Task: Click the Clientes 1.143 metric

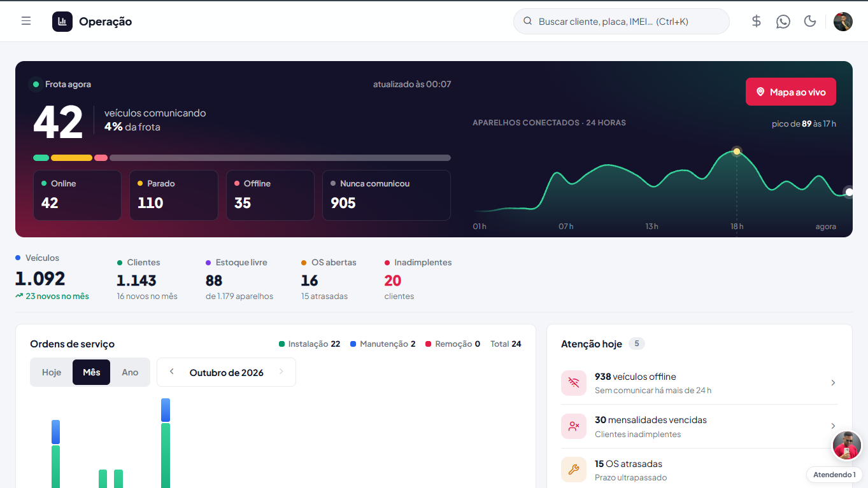Action: [x=147, y=279]
